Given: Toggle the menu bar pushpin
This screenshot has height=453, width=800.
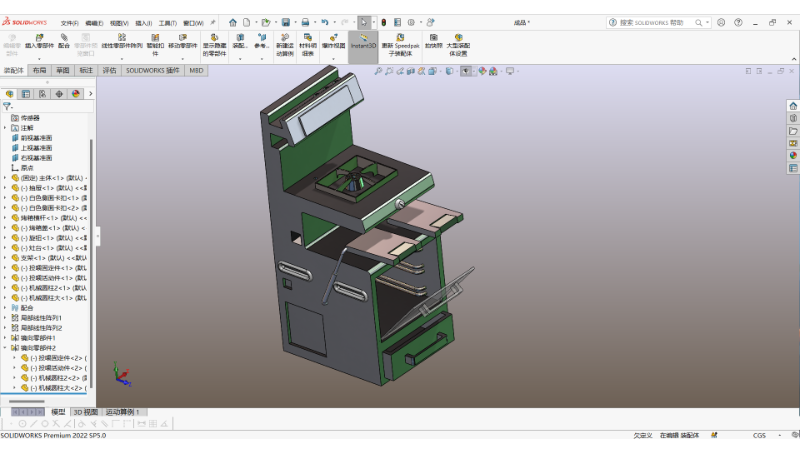Looking at the screenshot, I should tap(213, 22).
